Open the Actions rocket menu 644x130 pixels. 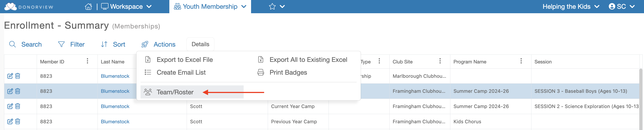[145, 44]
